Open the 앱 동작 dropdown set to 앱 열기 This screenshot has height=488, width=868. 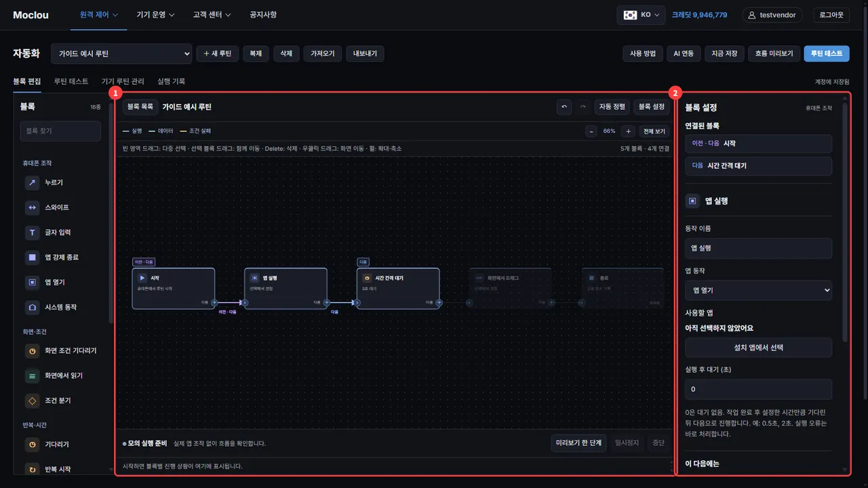758,290
